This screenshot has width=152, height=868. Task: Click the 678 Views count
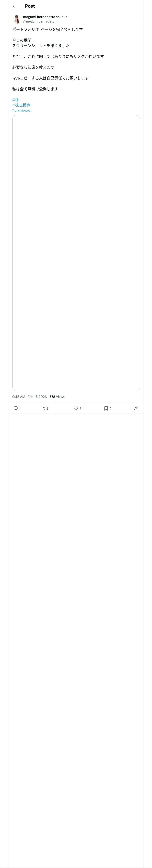pos(57,397)
